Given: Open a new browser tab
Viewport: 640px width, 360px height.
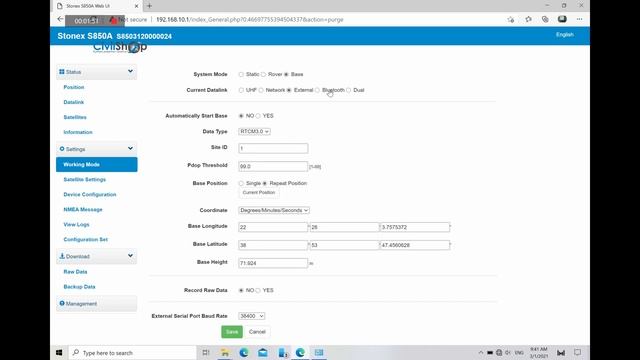Looking at the screenshot, I should coord(149,6).
